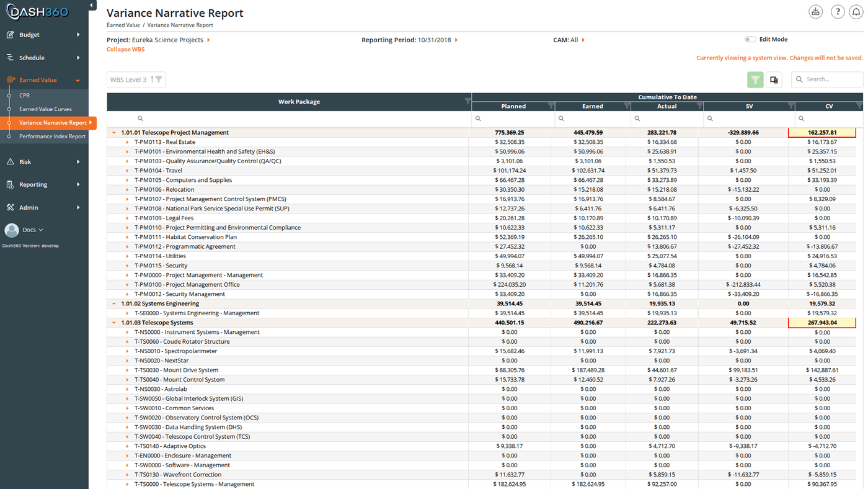The width and height of the screenshot is (868, 489).
Task: Click the WBS Level 3 sort arrow icon
Action: coord(152,79)
